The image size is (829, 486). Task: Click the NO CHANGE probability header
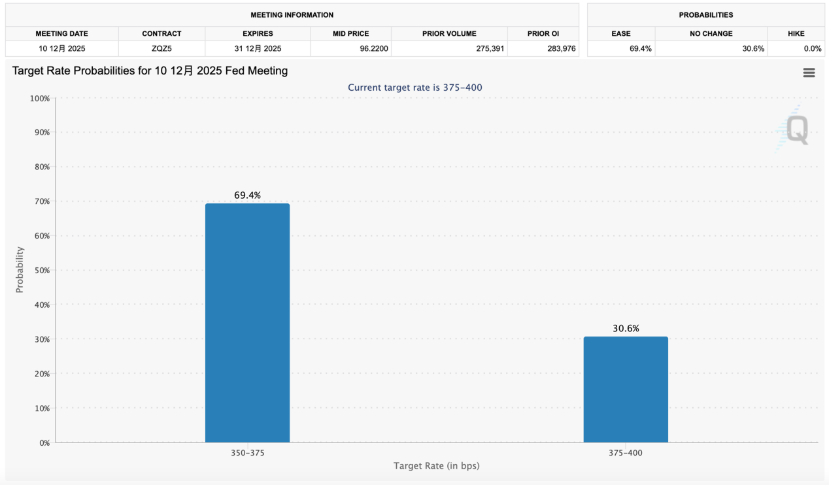pyautogui.click(x=710, y=33)
